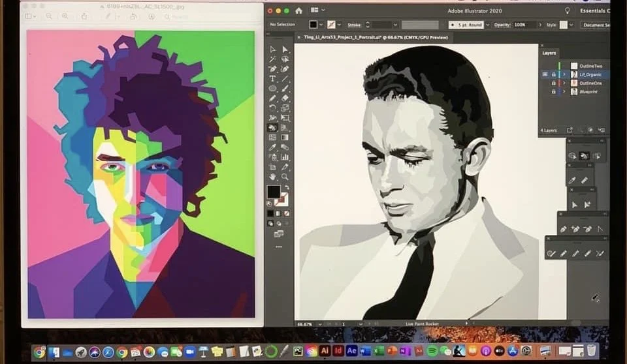Set paint to None in the toolbox

pyautogui.click(x=286, y=213)
